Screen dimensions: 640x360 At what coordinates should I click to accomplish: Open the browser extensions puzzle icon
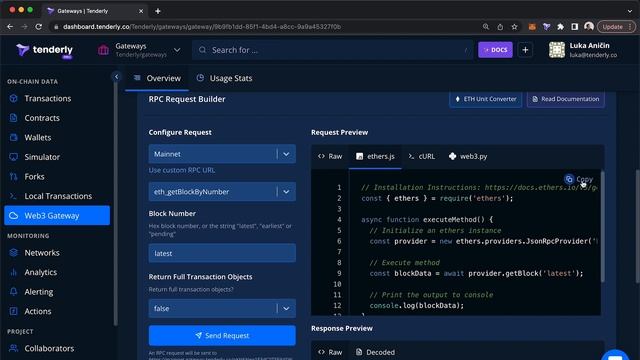point(560,27)
